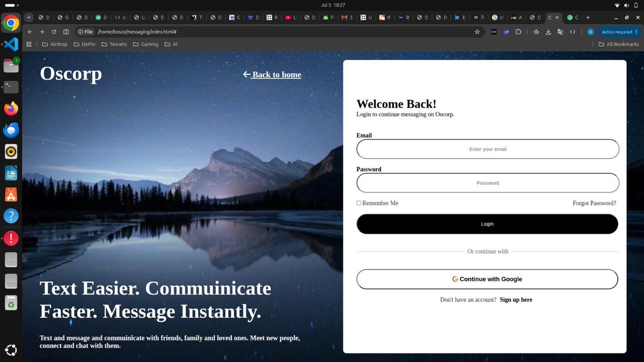
Task: Click the Sign up here link
Action: click(x=516, y=300)
